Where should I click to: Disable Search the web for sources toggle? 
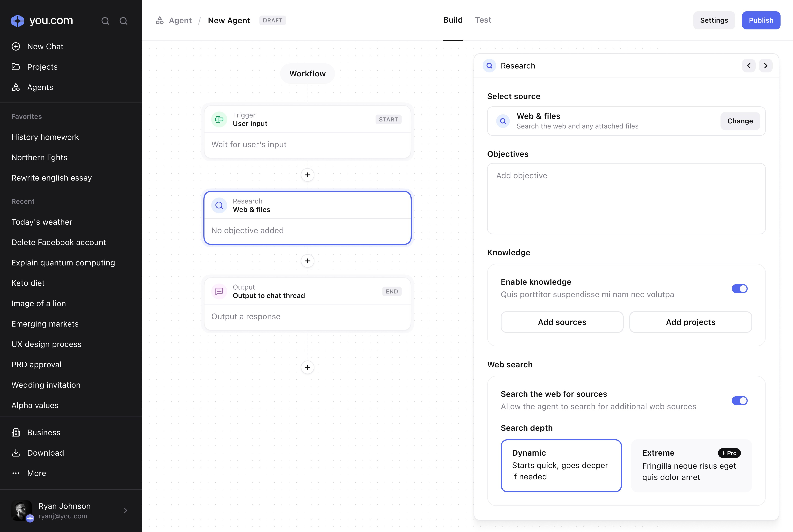point(739,401)
